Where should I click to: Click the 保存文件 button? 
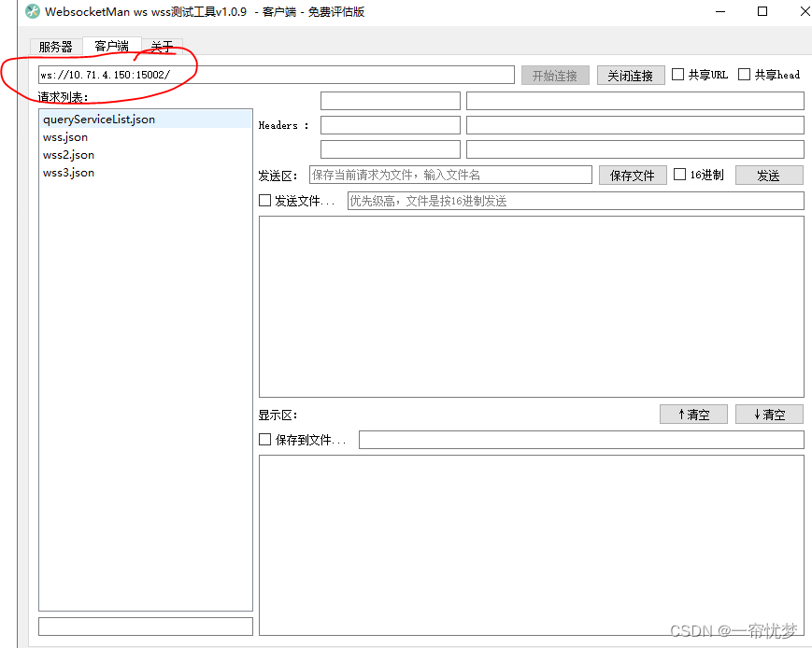coord(633,176)
